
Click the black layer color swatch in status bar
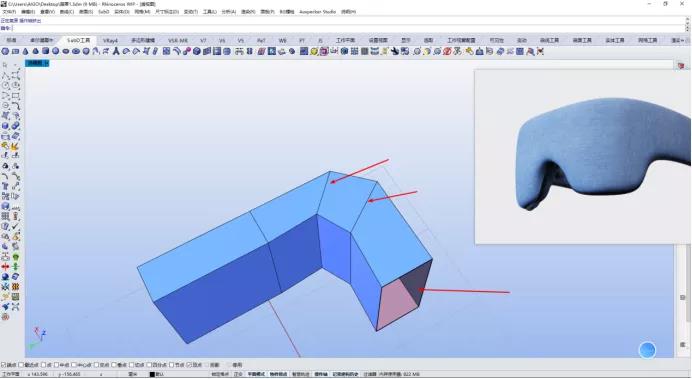click(x=152, y=374)
